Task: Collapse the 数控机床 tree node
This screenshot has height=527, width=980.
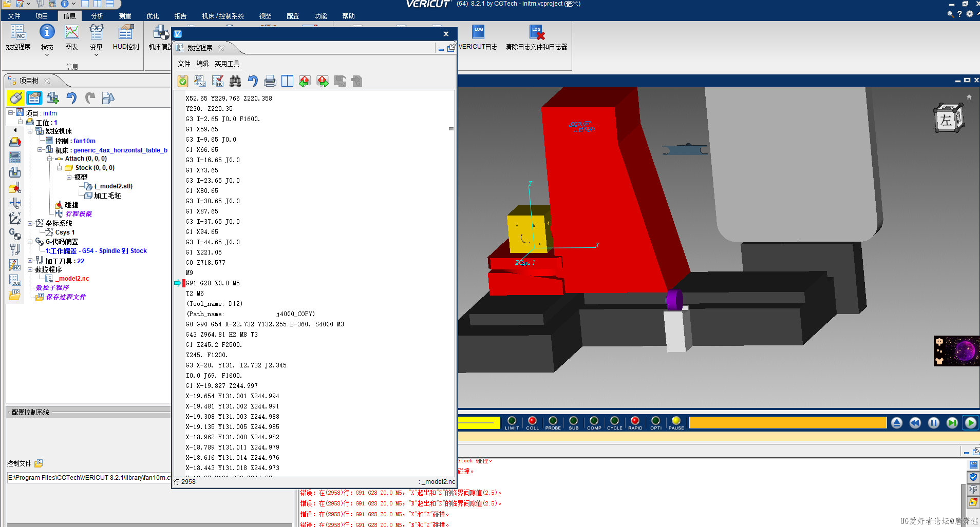Action: [x=30, y=131]
